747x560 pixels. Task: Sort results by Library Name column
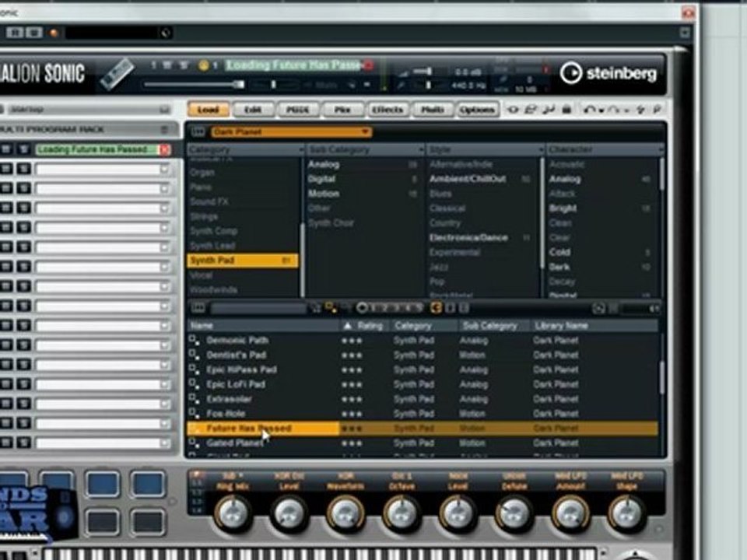tap(594, 326)
